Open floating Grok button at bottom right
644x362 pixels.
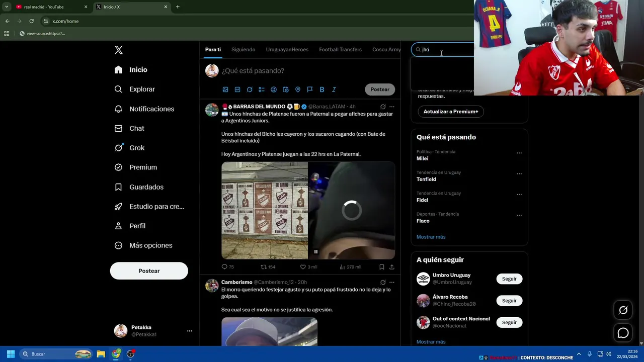pos(623,310)
